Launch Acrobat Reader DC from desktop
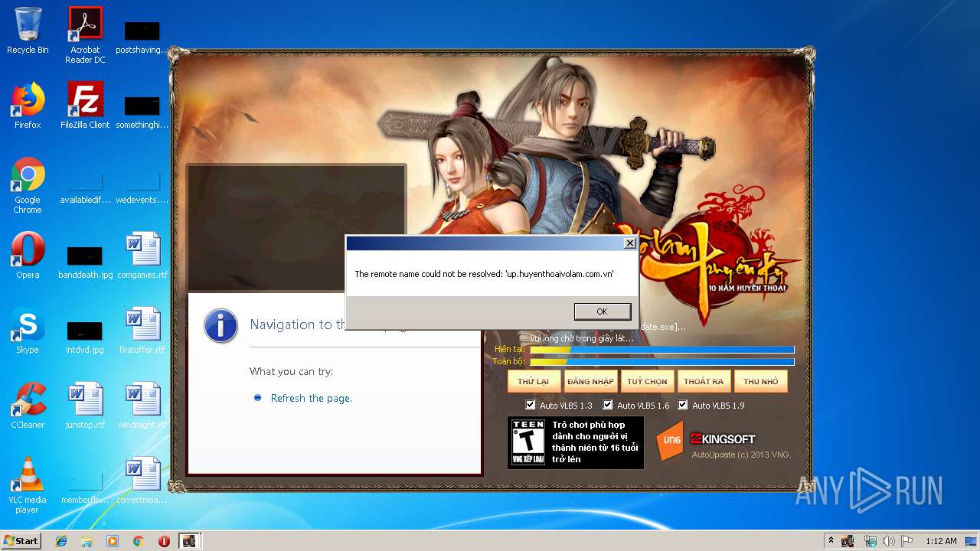Screen dimensions: 980x551 pos(85,34)
